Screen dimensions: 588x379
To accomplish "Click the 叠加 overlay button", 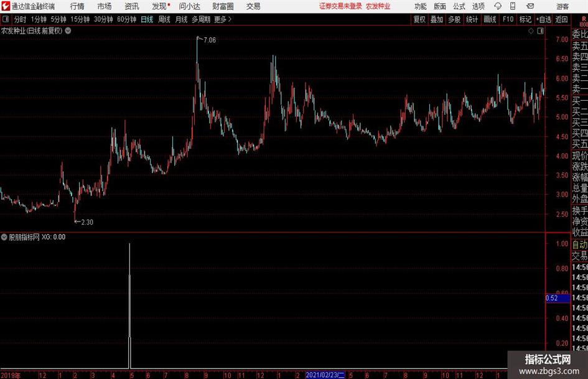I will pyautogui.click(x=437, y=19).
